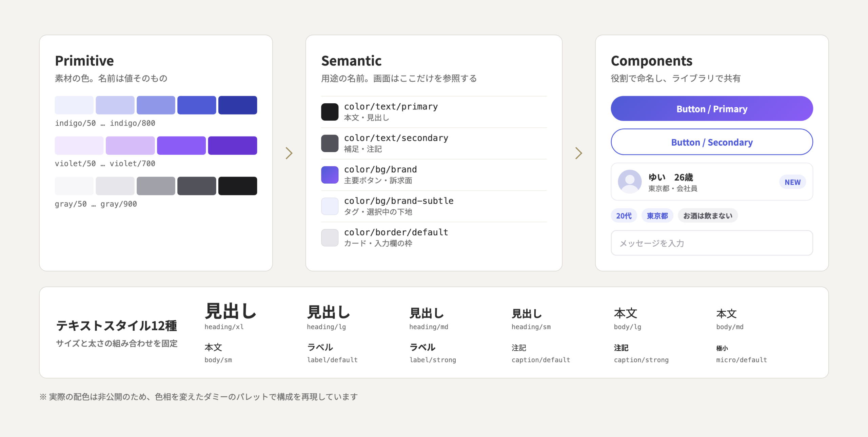Screen dimensions: 868x437
Task: Select the darkest indigo/800 swatch
Action: [x=237, y=105]
